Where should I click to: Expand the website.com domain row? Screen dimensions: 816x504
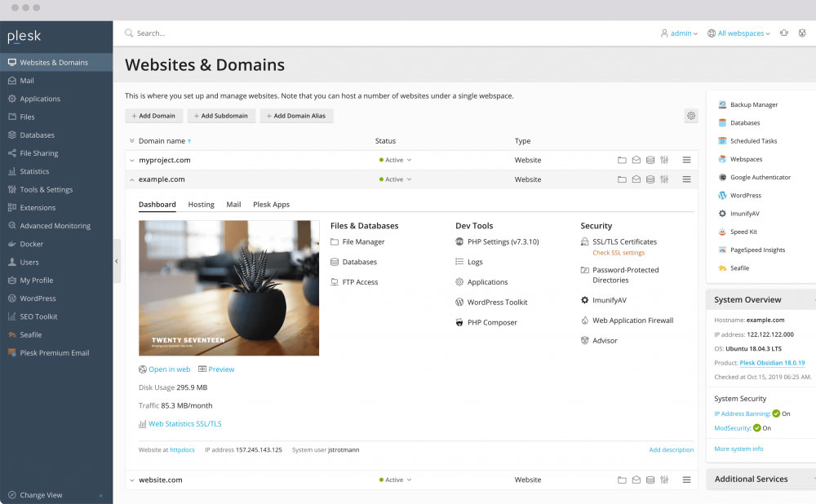[x=131, y=480]
